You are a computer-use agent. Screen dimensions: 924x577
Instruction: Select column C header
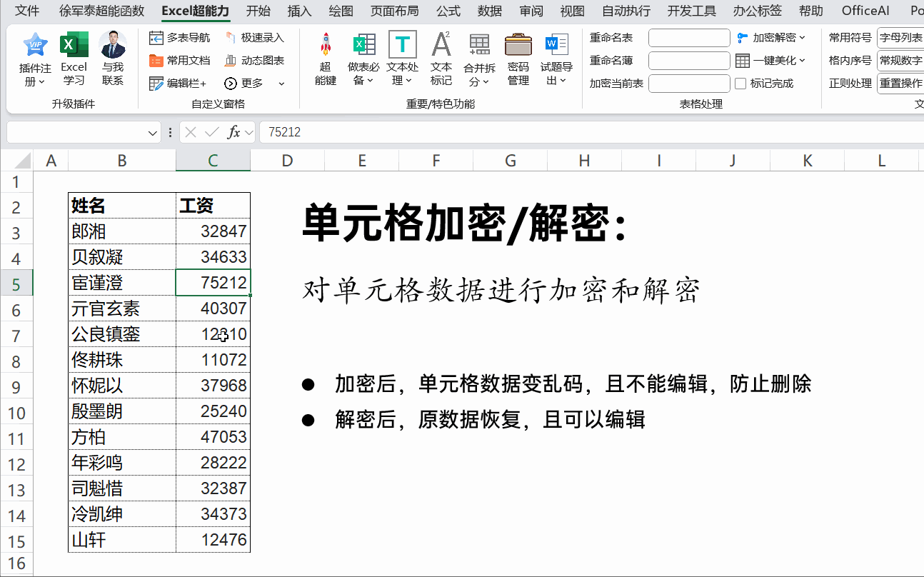(x=213, y=161)
